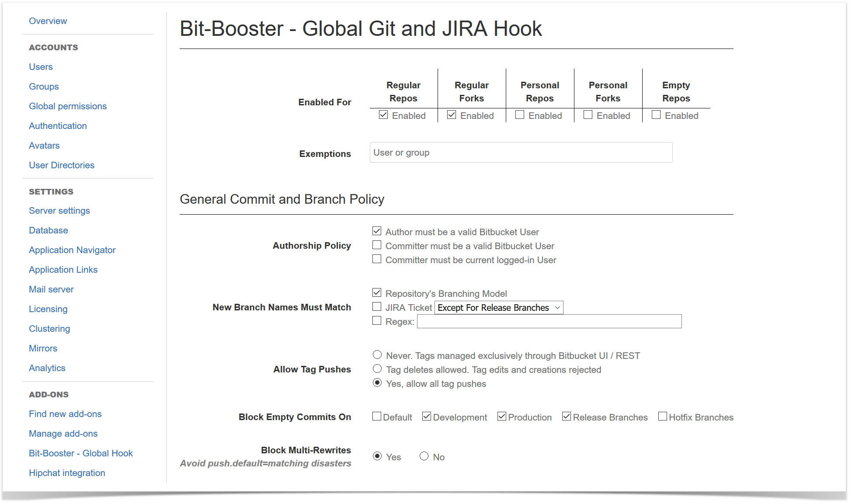Open User Directories
Viewport: 852px width, 504px height.
tap(62, 165)
